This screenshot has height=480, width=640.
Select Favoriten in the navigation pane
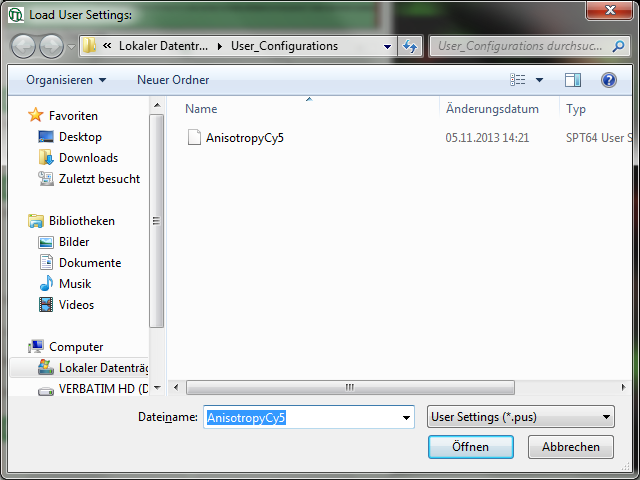pyautogui.click(x=73, y=116)
